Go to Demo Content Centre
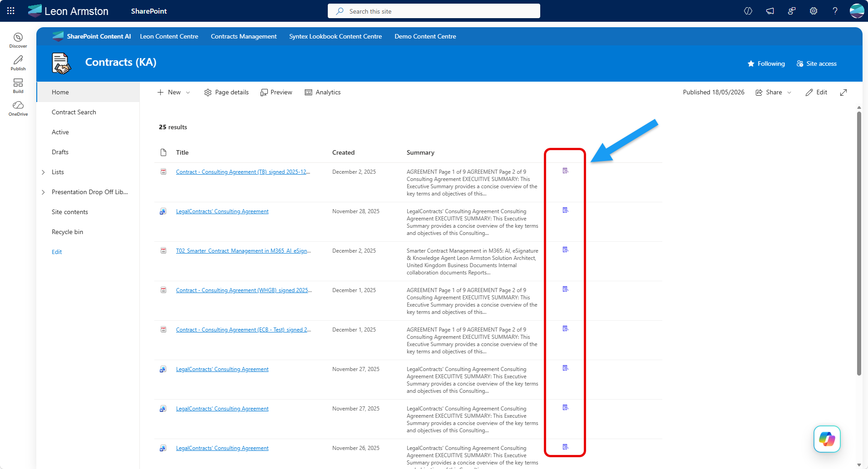Screen dimensions: 868x469 pos(425,36)
